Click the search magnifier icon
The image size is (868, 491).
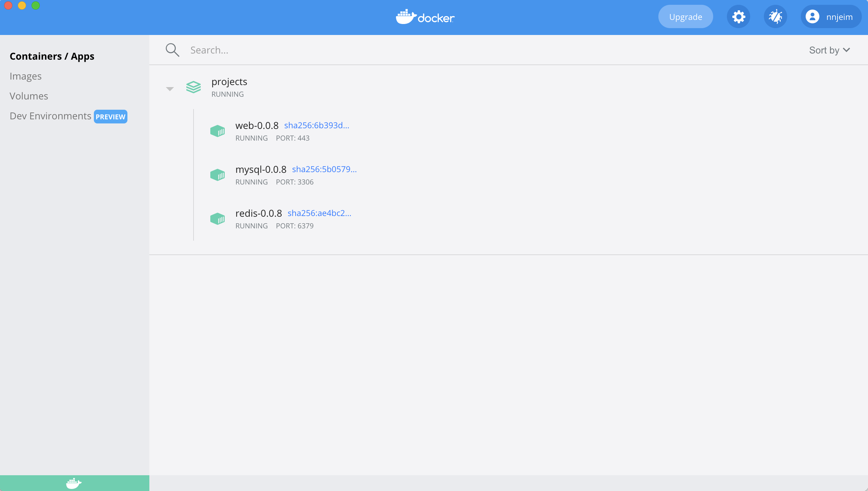coord(172,50)
